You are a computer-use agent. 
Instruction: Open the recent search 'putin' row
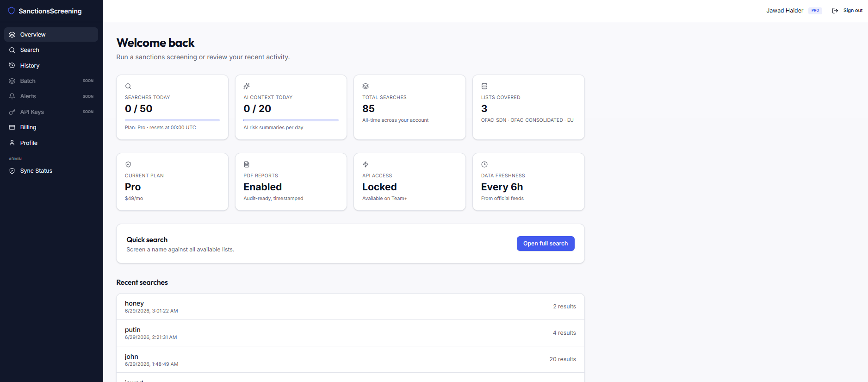click(350, 333)
